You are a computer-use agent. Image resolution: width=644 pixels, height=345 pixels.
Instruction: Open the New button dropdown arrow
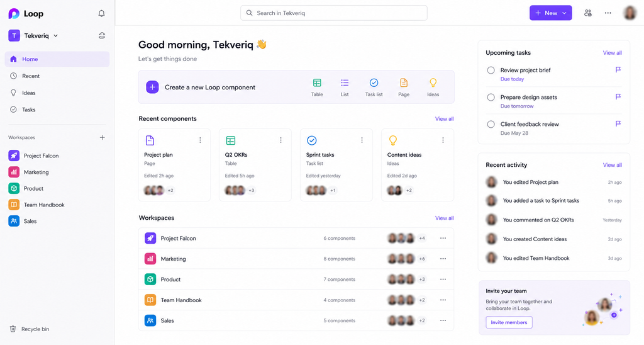tap(564, 13)
